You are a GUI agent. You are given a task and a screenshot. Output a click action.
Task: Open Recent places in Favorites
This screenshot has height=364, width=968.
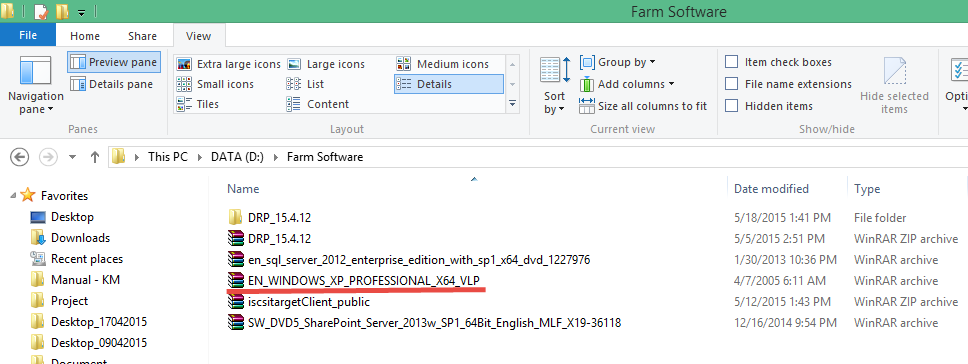pyautogui.click(x=86, y=259)
